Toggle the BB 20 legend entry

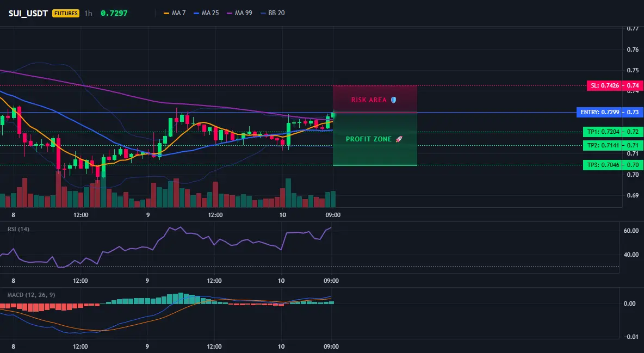(273, 13)
